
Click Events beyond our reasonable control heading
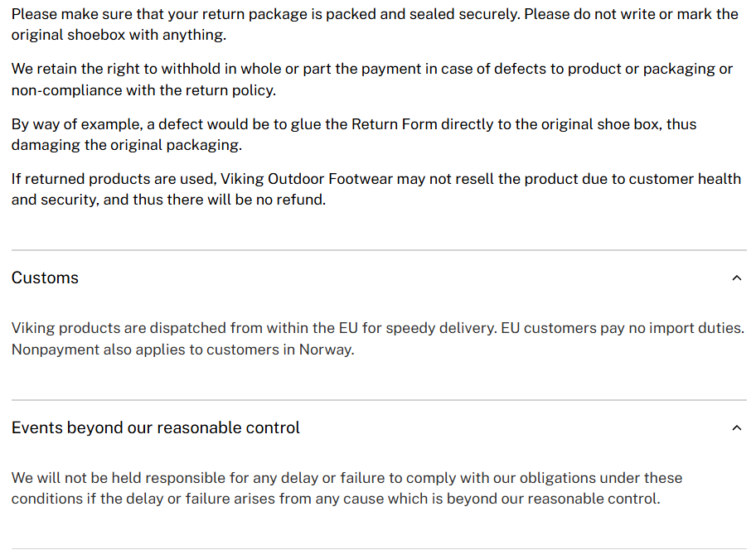(x=156, y=428)
